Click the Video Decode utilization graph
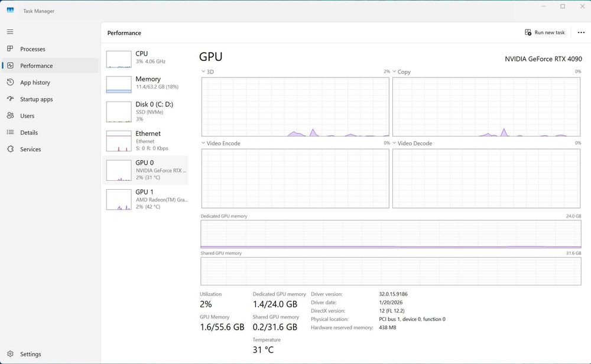Screen dimensions: 591x364 point(486,178)
